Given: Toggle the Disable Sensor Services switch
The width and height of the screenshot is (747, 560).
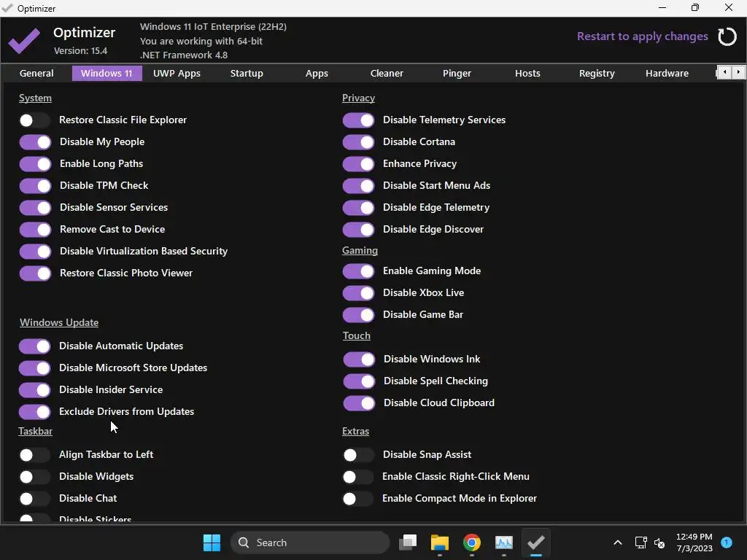Looking at the screenshot, I should pyautogui.click(x=35, y=208).
